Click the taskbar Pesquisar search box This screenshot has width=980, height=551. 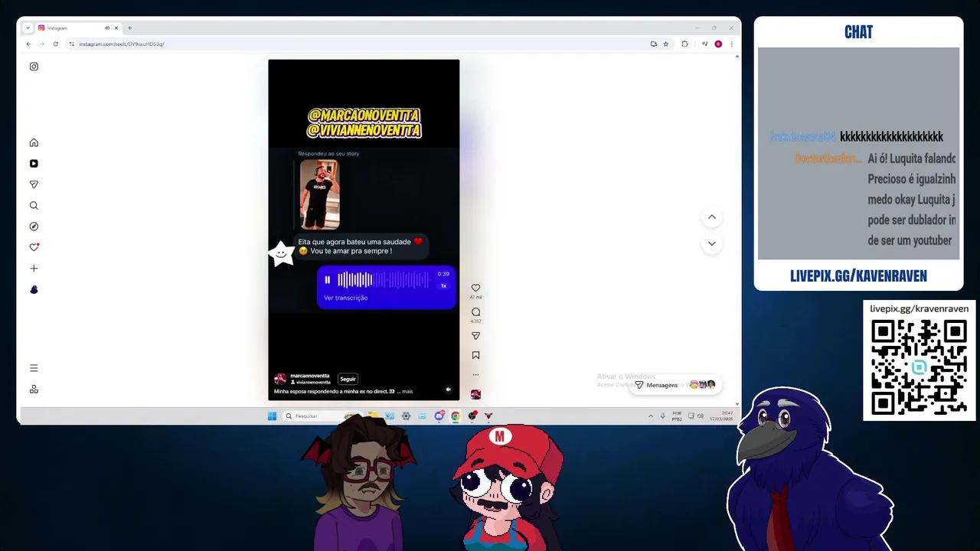coord(322,416)
